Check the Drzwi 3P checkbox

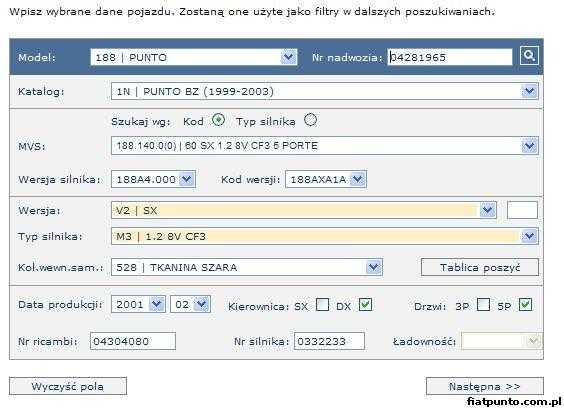(483, 305)
